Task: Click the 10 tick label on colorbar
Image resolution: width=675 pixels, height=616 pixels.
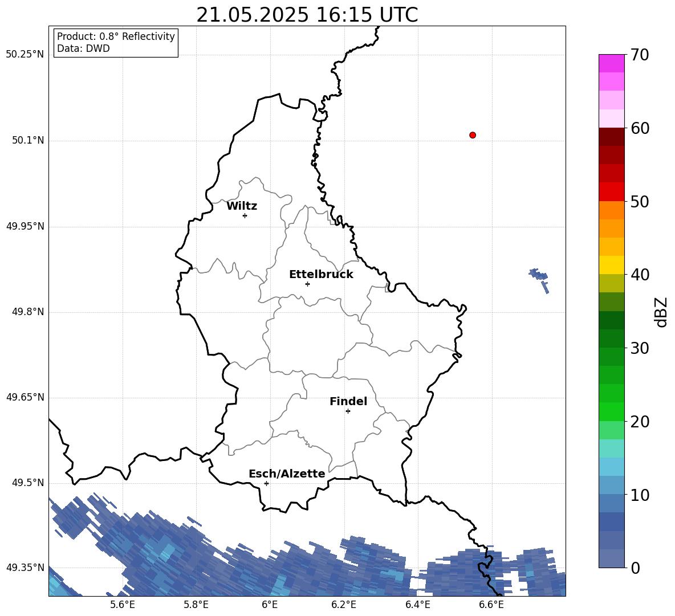Action: pos(639,495)
